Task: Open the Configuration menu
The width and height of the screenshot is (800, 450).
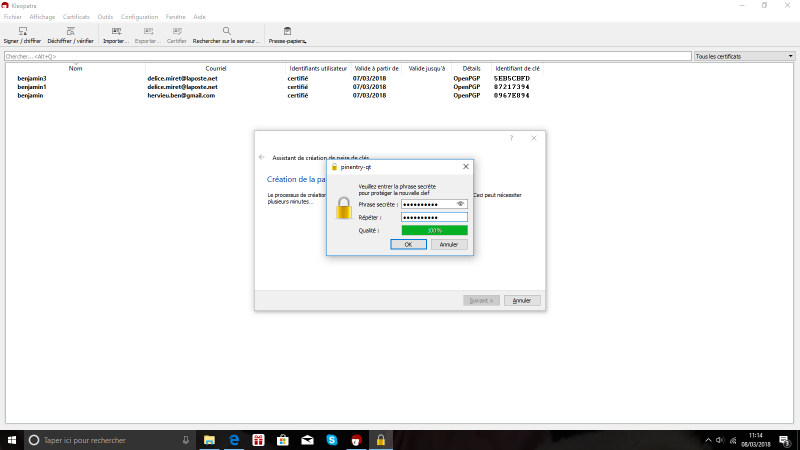Action: [139, 17]
